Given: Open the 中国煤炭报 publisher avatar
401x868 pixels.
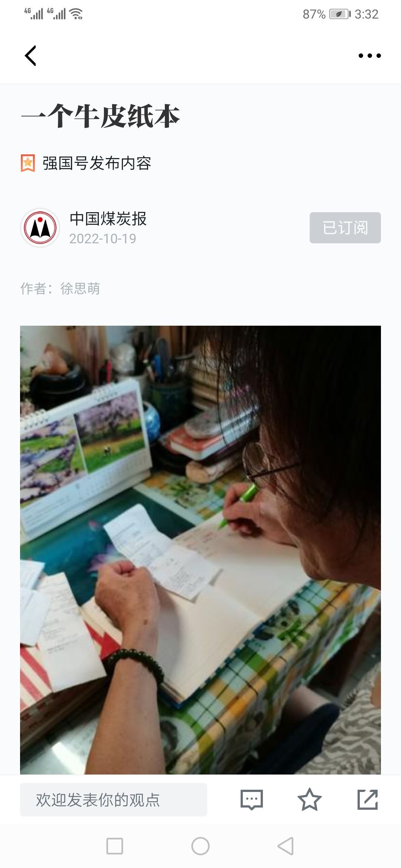Looking at the screenshot, I should click(40, 227).
